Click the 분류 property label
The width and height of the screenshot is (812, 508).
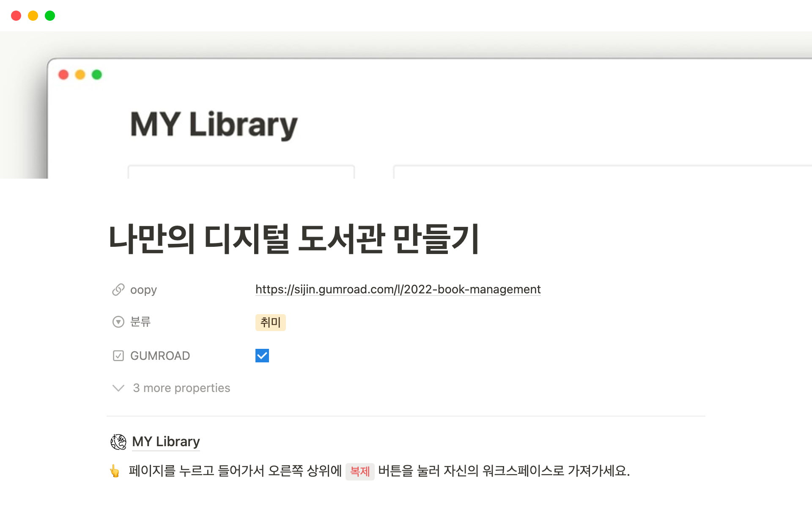tap(140, 322)
